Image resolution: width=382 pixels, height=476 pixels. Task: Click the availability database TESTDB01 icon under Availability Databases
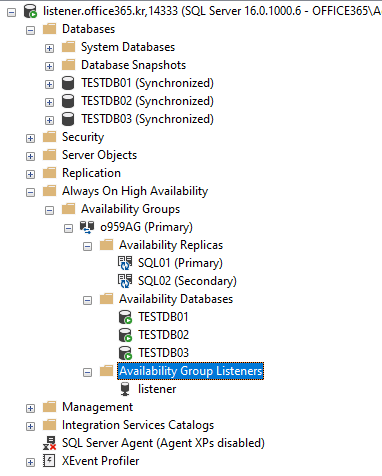pos(125,317)
